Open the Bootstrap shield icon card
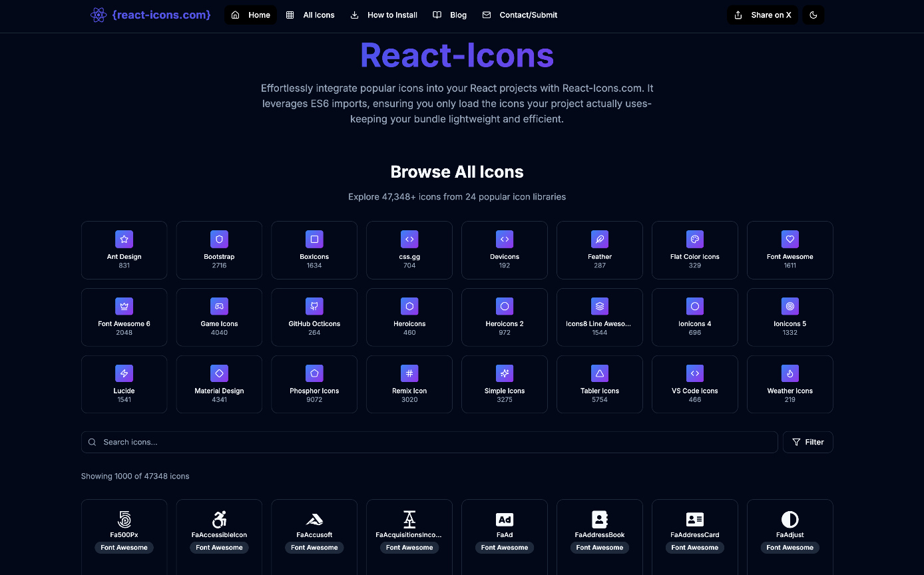 click(x=219, y=250)
